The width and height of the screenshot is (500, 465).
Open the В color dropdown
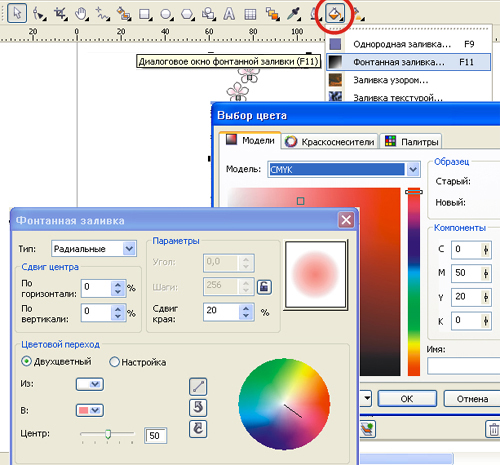tap(90, 410)
